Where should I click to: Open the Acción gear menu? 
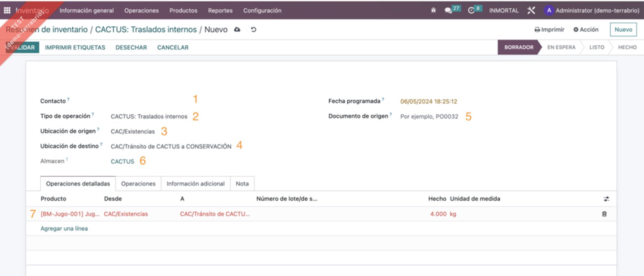586,30
